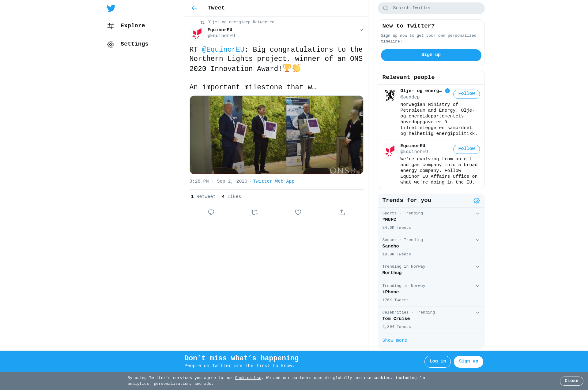
Task: Retweet using the retweet arrows icon
Action: click(254, 212)
